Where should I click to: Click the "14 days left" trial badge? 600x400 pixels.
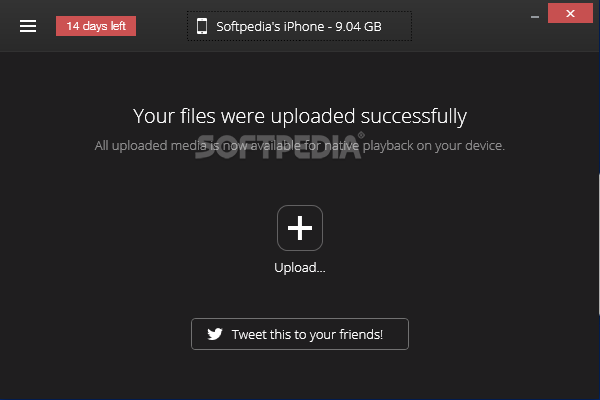pos(96,26)
